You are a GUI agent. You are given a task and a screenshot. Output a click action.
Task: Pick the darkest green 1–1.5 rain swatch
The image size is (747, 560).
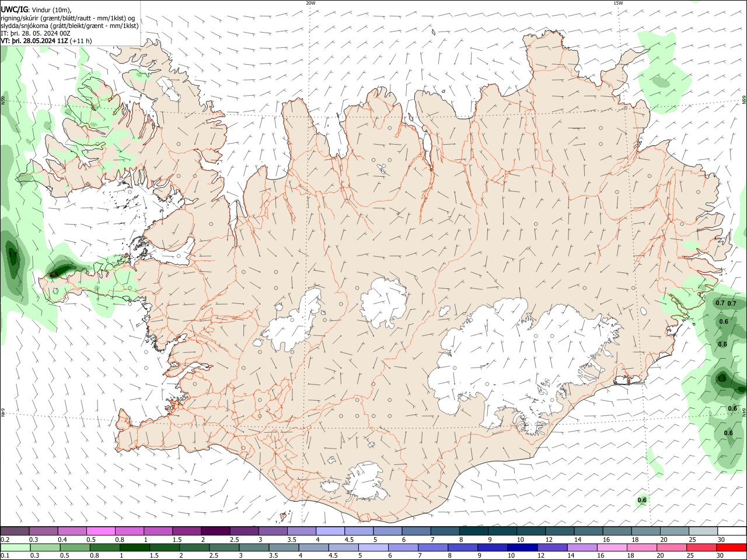135,547
